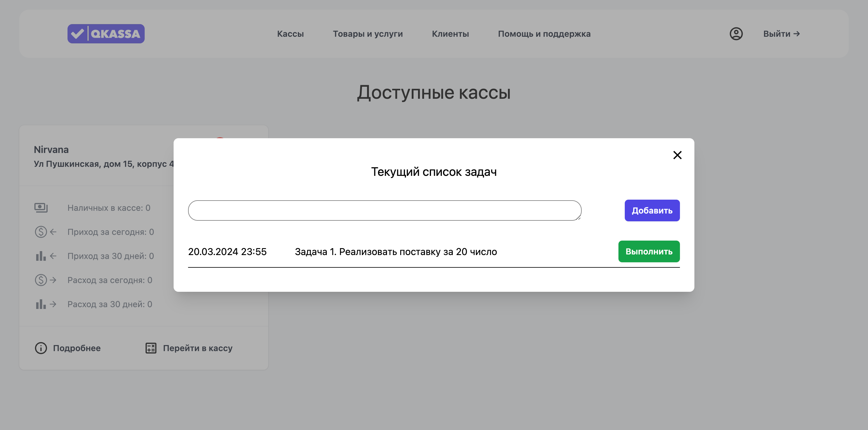Go to Клиенты page
The height and width of the screenshot is (430, 868).
(450, 34)
